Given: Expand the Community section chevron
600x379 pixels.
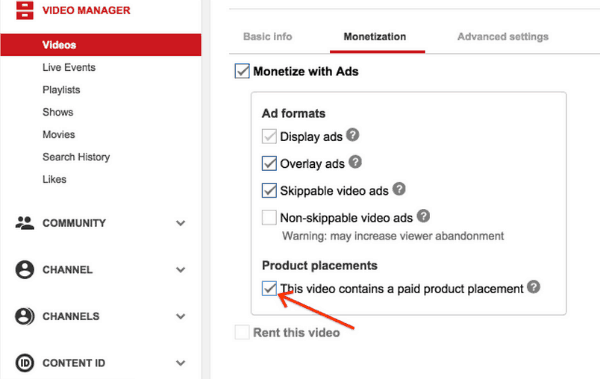Looking at the screenshot, I should click(x=181, y=223).
